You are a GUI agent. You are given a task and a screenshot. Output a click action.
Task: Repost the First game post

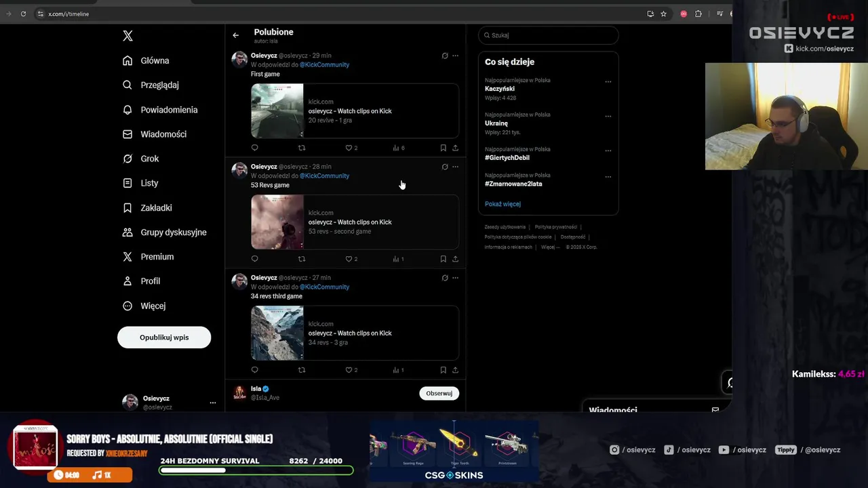(x=302, y=148)
